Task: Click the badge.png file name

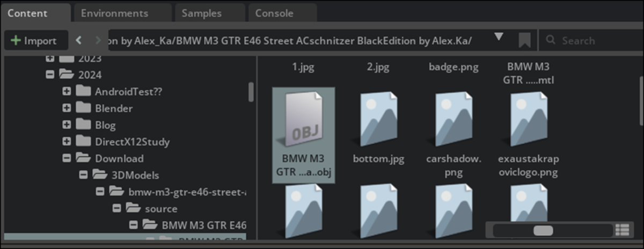Action: click(x=453, y=67)
